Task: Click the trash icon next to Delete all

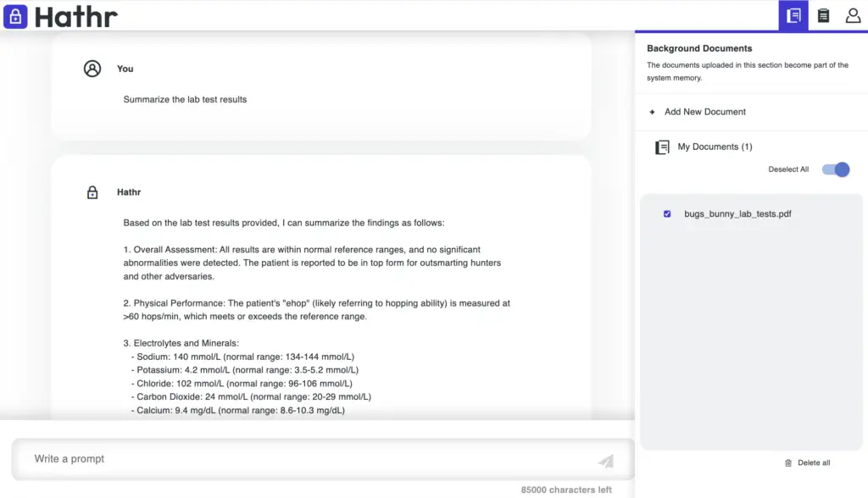Action: coord(788,462)
